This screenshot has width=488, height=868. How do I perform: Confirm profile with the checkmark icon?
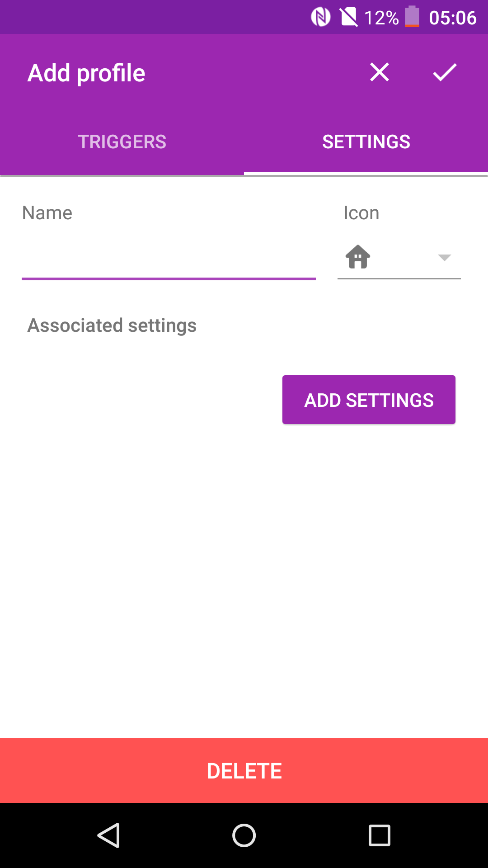click(445, 72)
